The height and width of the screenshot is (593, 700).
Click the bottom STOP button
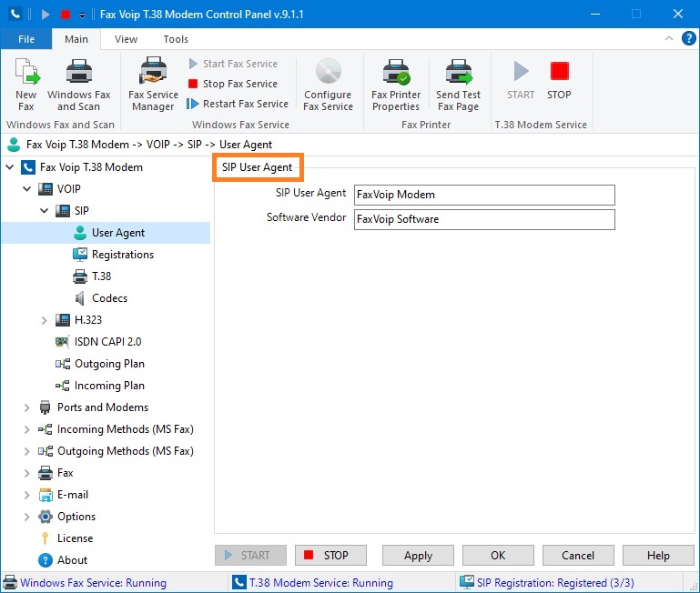tap(330, 556)
